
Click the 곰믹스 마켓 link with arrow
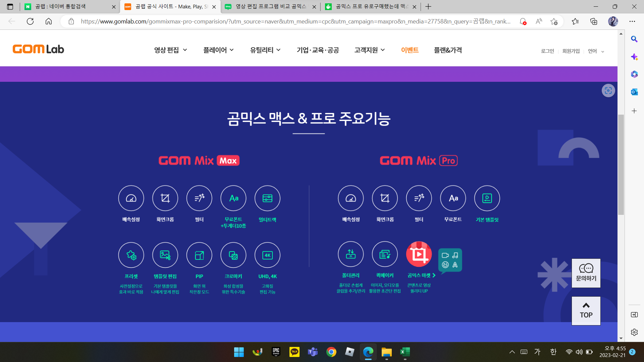coord(421,275)
